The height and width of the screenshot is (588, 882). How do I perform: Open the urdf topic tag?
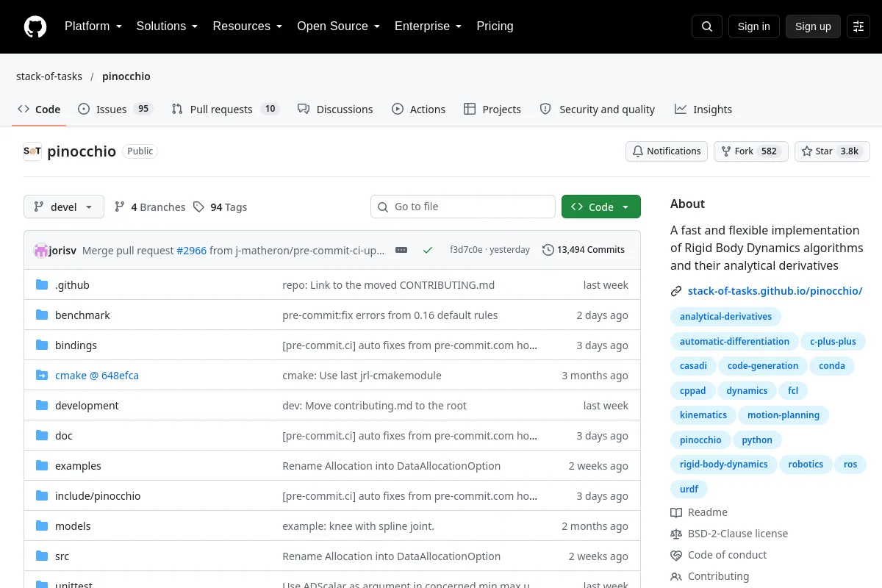pyautogui.click(x=689, y=489)
